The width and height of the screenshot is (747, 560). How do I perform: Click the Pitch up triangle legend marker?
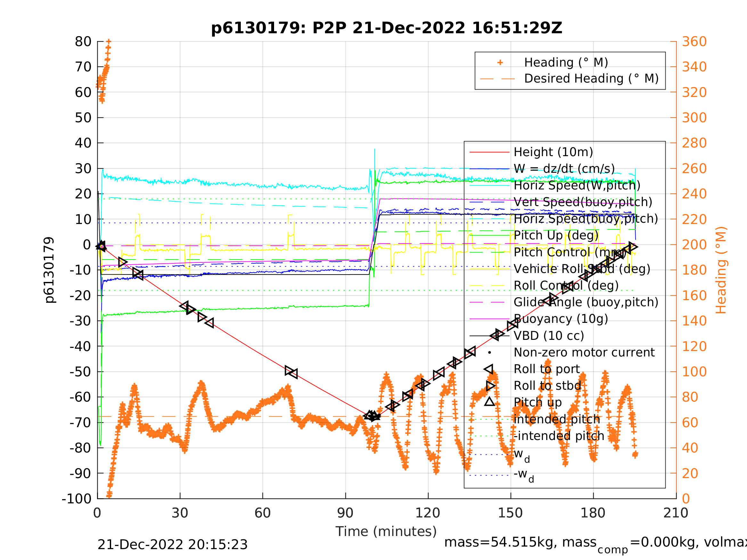pos(490,402)
